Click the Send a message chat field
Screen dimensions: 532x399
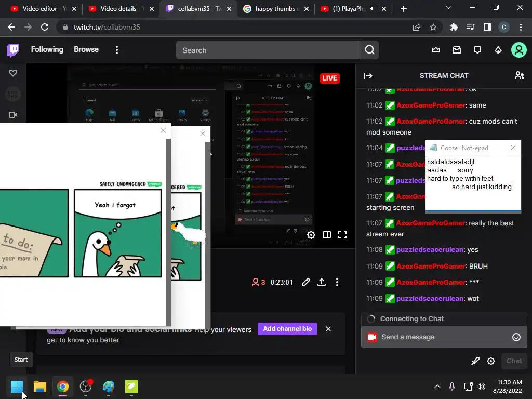(444, 337)
